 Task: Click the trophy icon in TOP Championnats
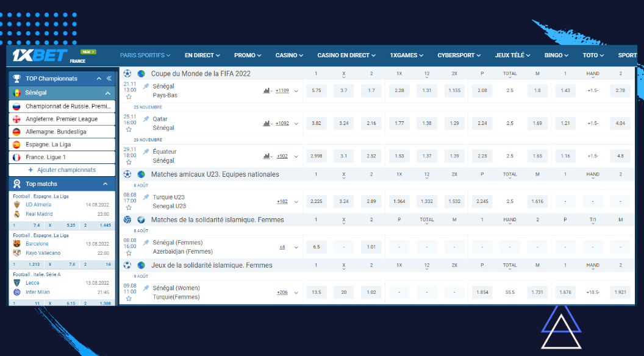pyautogui.click(x=17, y=79)
